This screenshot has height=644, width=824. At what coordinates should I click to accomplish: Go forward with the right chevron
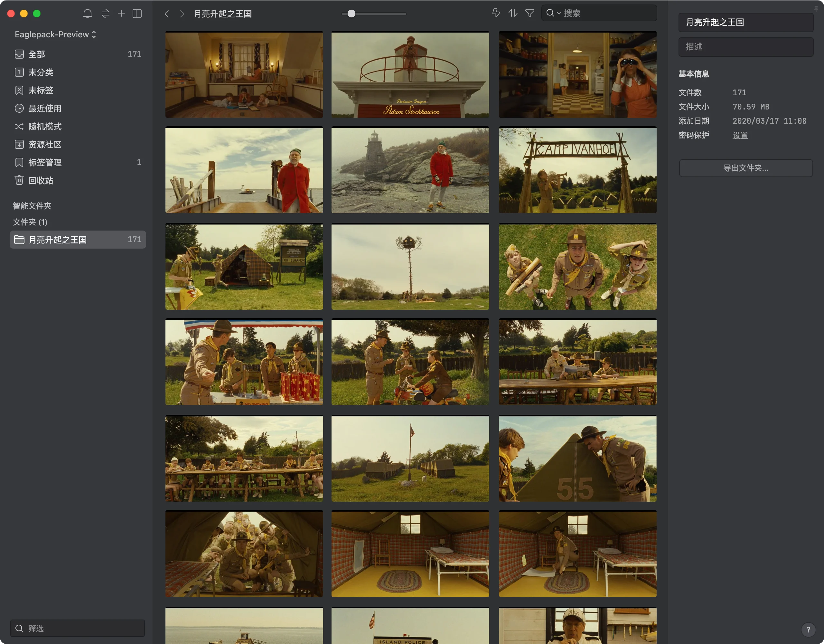pos(182,14)
